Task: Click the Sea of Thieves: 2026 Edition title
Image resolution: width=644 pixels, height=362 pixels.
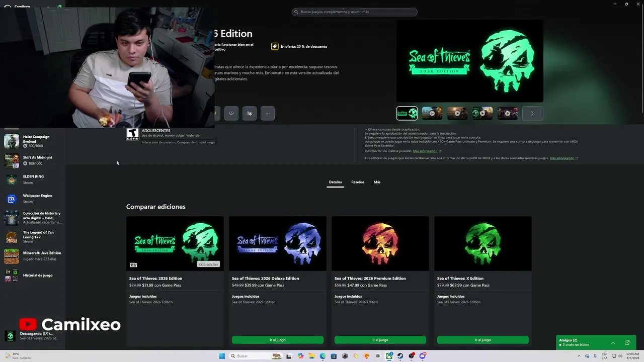Action: pyautogui.click(x=155, y=279)
